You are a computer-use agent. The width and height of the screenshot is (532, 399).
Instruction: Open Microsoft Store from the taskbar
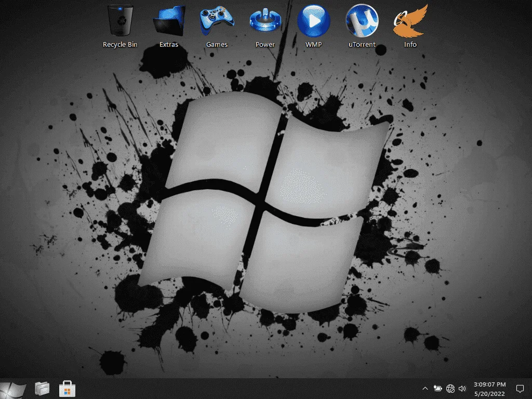[67, 389]
